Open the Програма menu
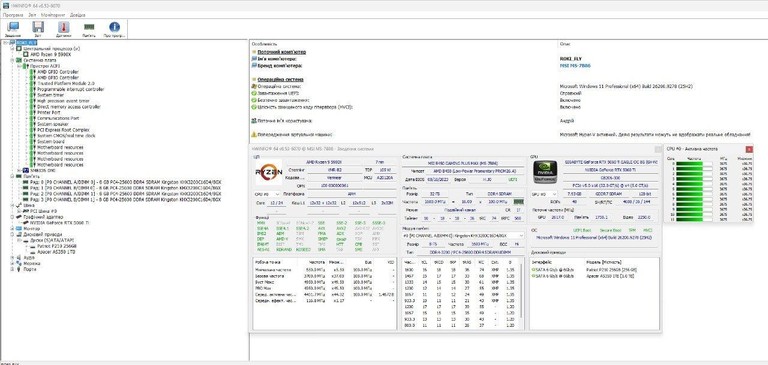Image resolution: width=768 pixels, height=365 pixels. pyautogui.click(x=13, y=15)
